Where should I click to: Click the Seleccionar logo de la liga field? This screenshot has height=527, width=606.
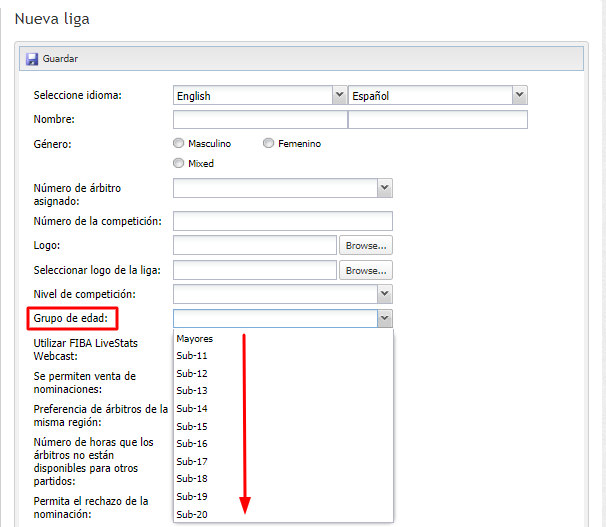(x=255, y=270)
